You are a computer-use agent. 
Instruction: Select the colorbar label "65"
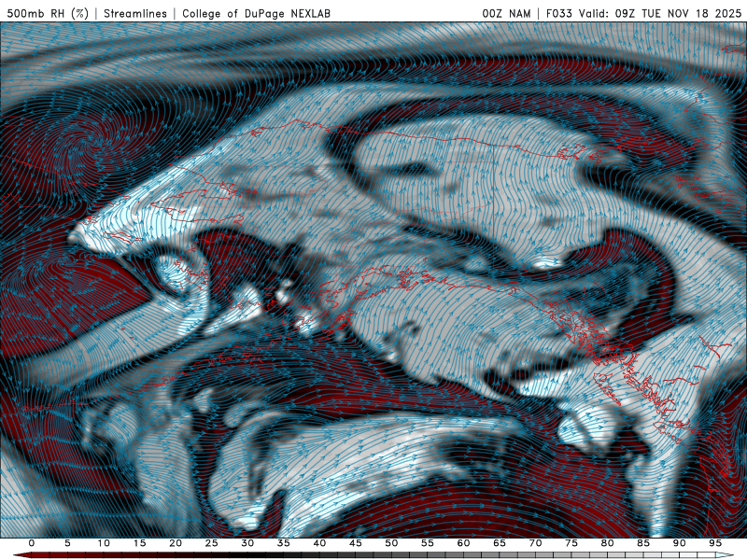(x=500, y=543)
